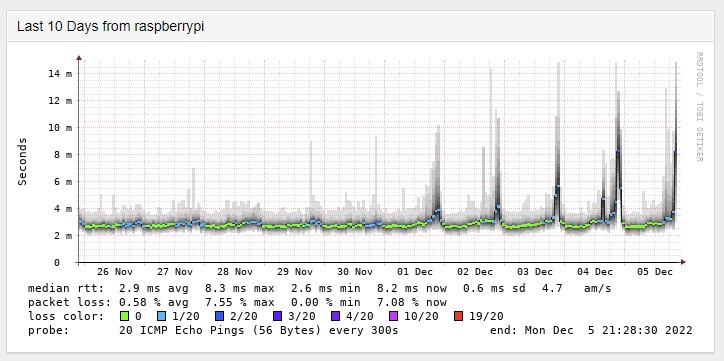Click the 05 Dec date label
This screenshot has height=361, width=724.
(x=655, y=272)
